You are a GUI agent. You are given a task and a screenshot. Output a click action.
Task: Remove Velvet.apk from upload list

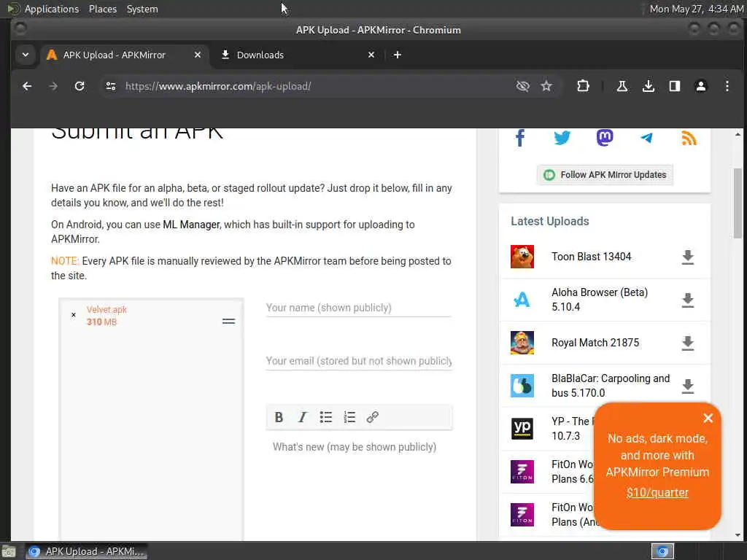pos(74,315)
